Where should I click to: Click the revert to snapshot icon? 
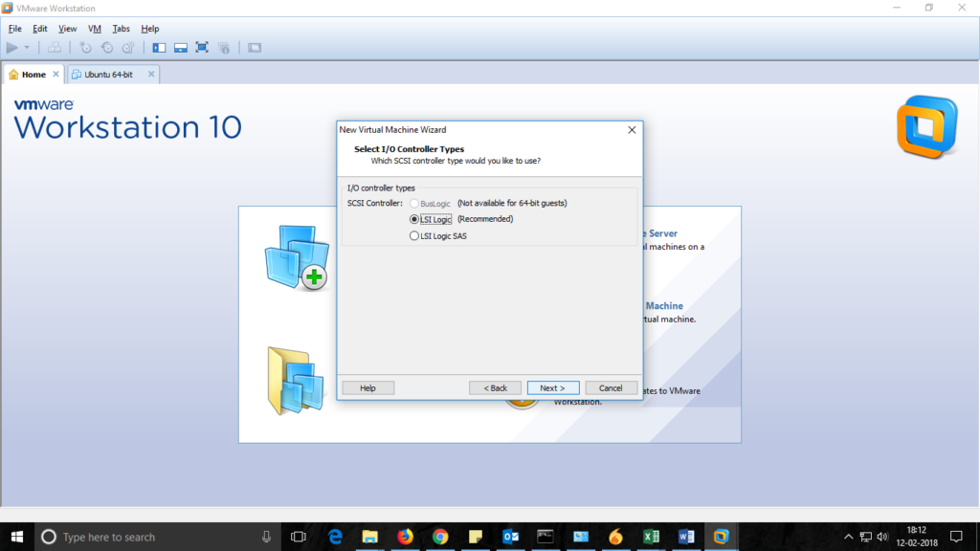(107, 48)
